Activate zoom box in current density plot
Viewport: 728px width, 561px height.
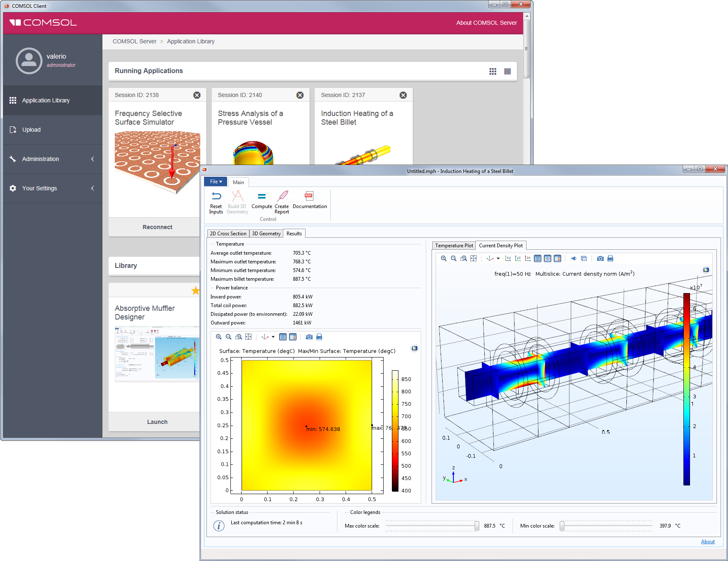tap(464, 258)
